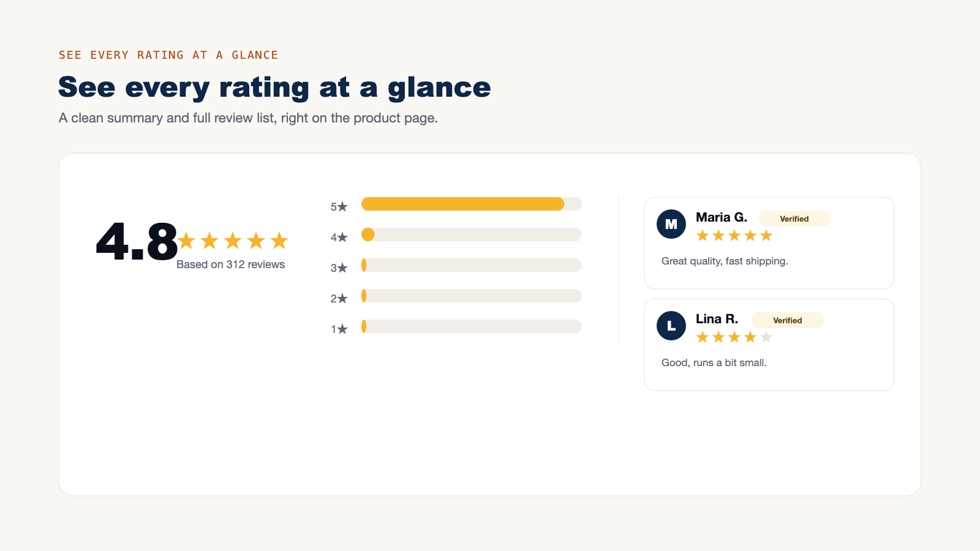Click the 5-star rating progress bar
The height and width of the screenshot is (551, 980).
pos(472,204)
